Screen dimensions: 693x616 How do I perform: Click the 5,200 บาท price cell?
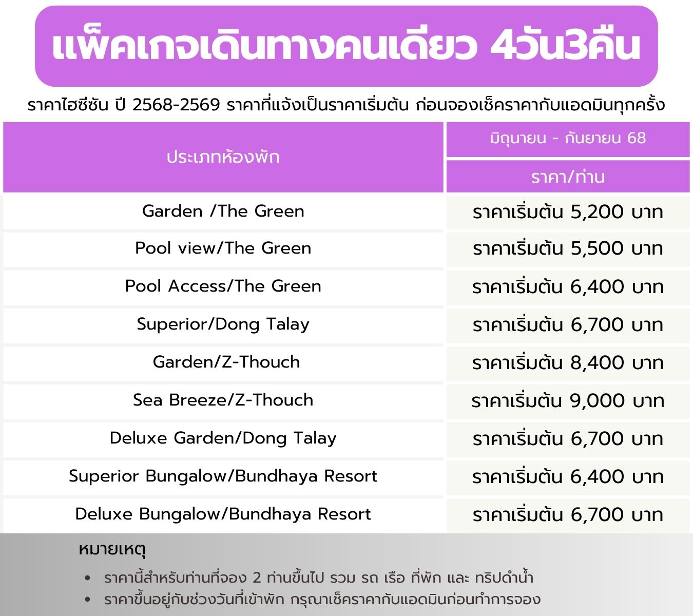coord(568,211)
